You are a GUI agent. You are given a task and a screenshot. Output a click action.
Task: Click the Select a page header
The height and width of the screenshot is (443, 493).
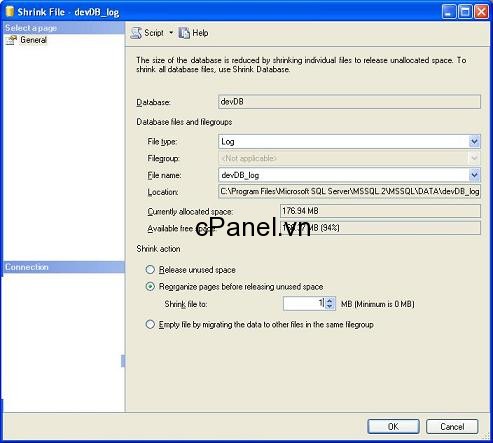pyautogui.click(x=64, y=28)
